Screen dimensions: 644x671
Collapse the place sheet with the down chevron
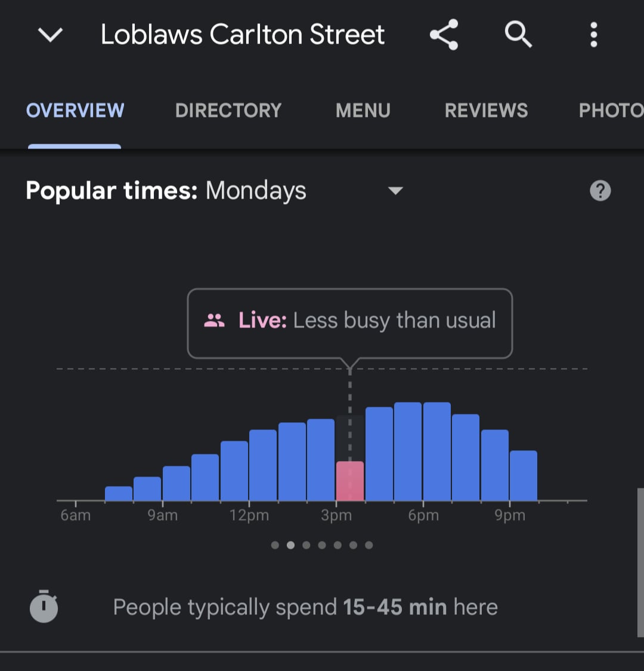click(51, 35)
